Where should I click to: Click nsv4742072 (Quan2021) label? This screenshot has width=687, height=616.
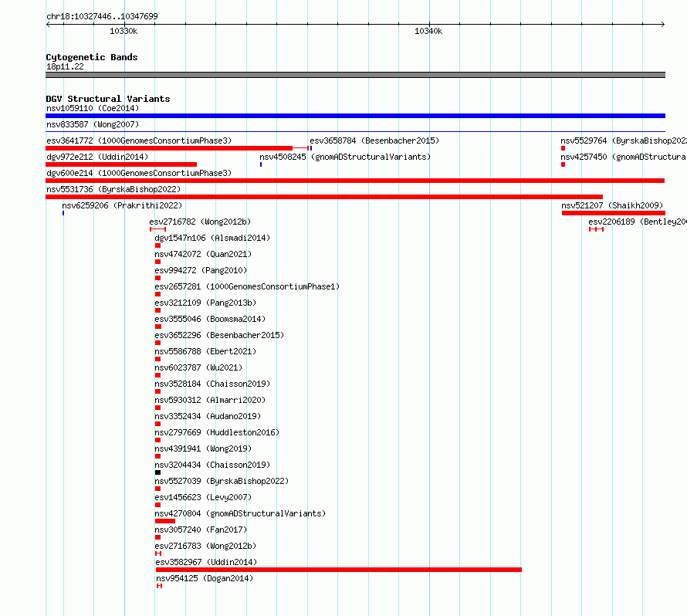[203, 254]
